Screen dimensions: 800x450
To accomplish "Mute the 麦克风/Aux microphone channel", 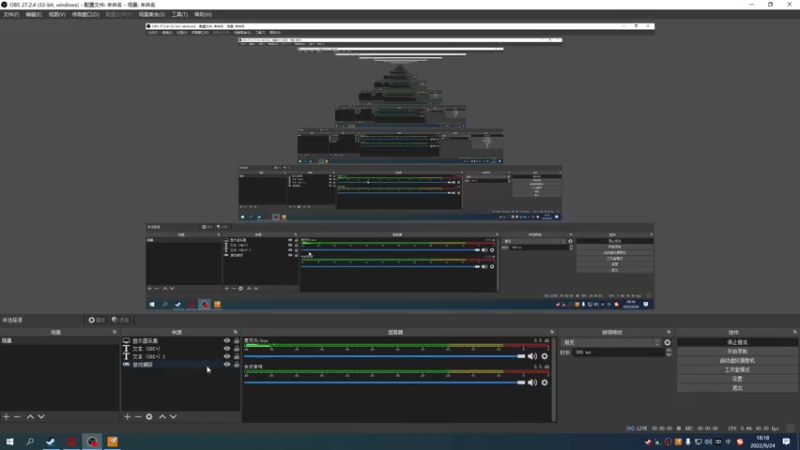I will click(x=532, y=356).
